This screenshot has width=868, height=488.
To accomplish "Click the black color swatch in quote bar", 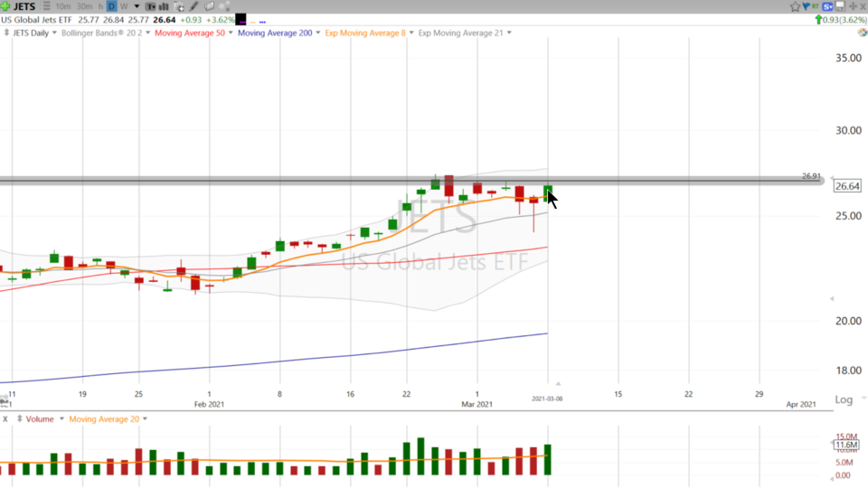I will [x=241, y=20].
